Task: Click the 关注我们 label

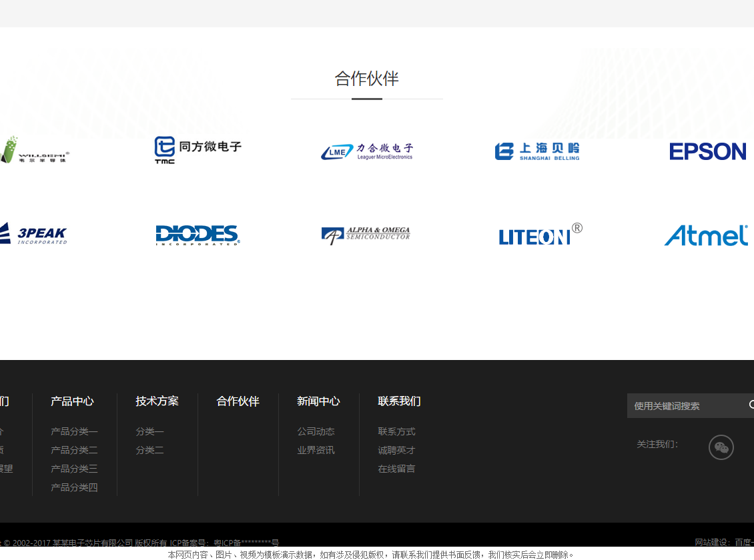Action: [x=657, y=444]
